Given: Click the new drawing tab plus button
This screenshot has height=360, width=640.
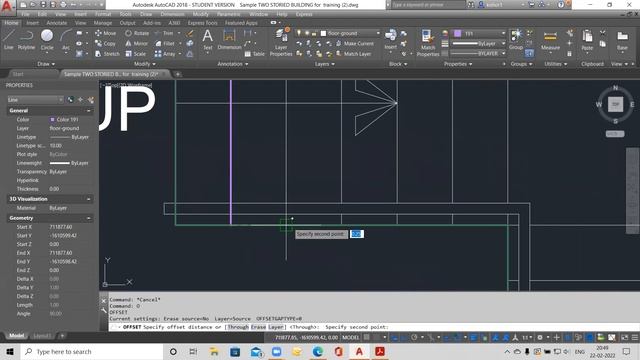Looking at the screenshot, I should point(178,74).
